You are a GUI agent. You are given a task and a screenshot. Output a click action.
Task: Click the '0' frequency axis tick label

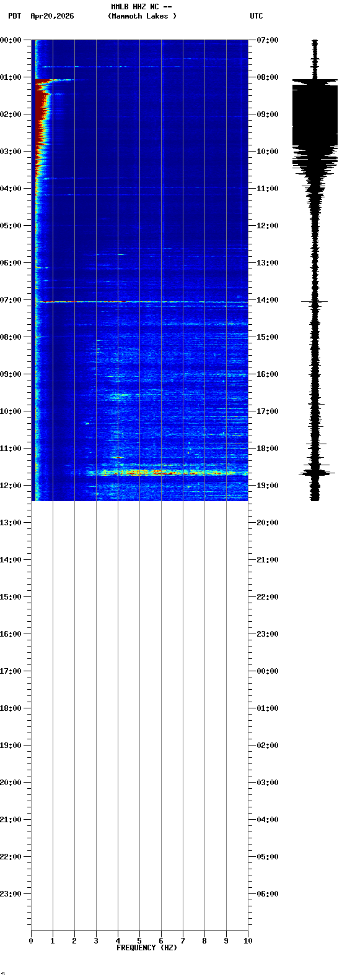[x=31, y=941]
